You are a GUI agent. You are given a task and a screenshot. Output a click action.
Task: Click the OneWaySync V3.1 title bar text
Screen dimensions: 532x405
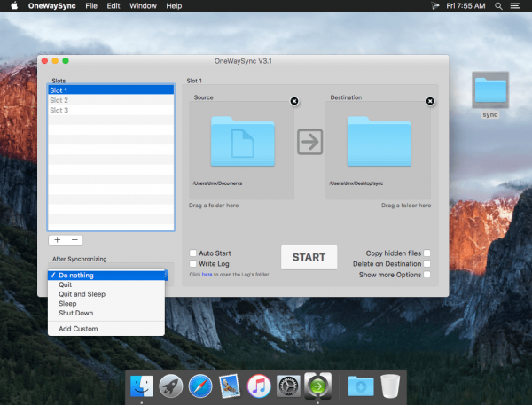pos(243,61)
